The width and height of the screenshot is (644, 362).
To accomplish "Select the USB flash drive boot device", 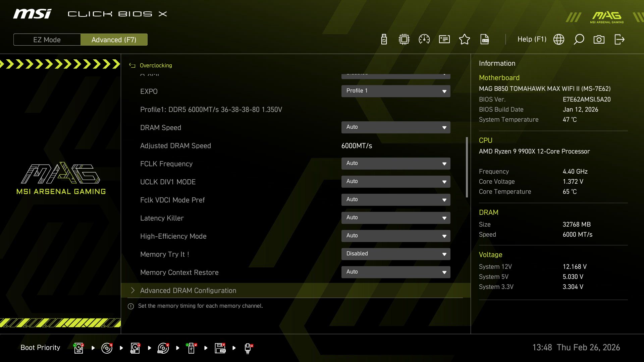I will 192,348.
